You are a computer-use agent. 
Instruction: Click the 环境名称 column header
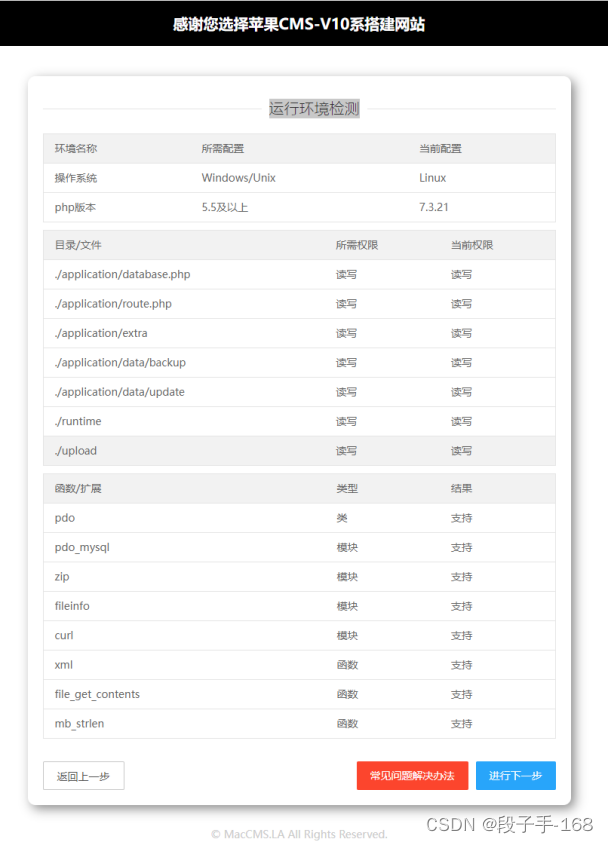[x=76, y=148]
